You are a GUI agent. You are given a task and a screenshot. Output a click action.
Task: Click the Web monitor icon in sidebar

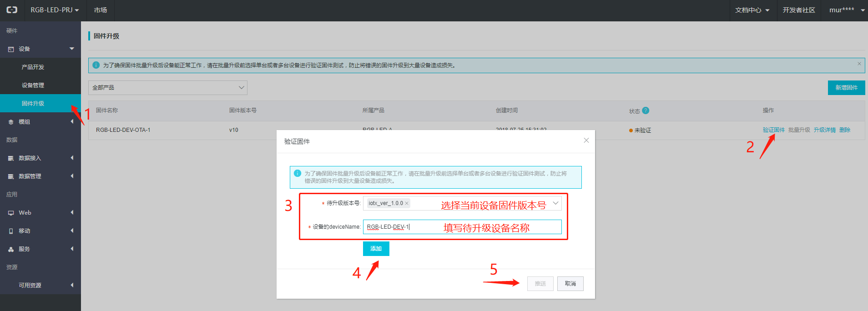(x=11, y=213)
